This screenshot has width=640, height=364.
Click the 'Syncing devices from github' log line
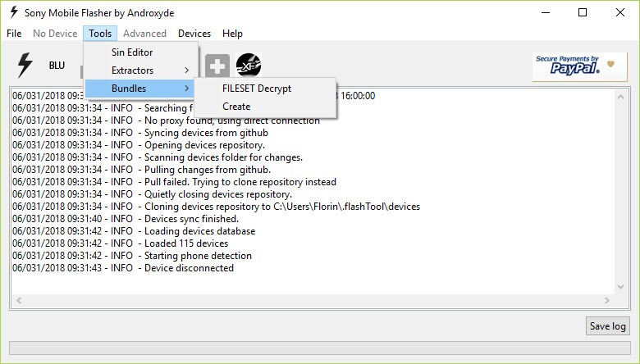(x=140, y=133)
